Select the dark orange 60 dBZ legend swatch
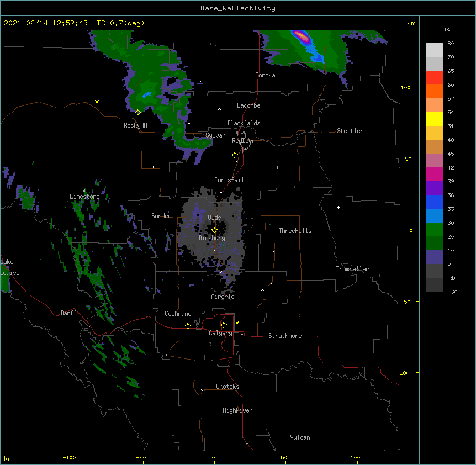Screen dimensions: 476x465 pos(434,91)
